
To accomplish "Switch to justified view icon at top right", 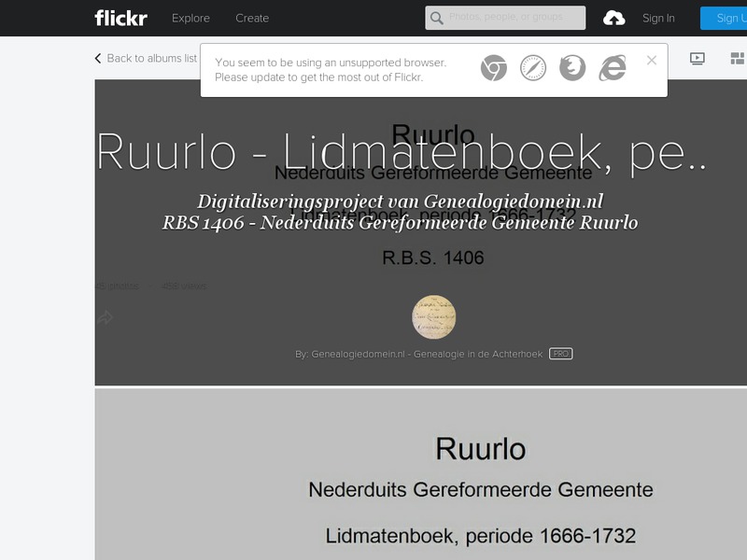I will click(739, 58).
